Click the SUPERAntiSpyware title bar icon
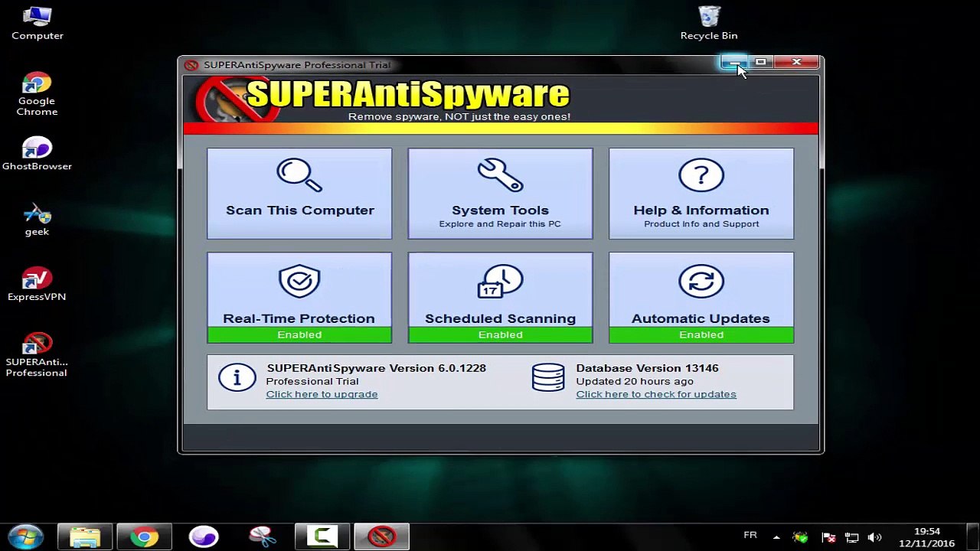The image size is (980, 551). (x=191, y=65)
